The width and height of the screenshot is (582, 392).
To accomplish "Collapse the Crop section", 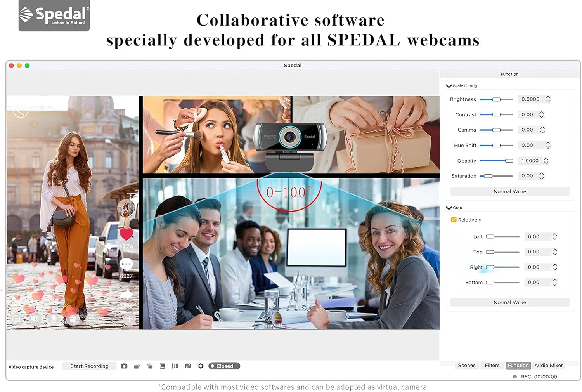I will [x=449, y=208].
